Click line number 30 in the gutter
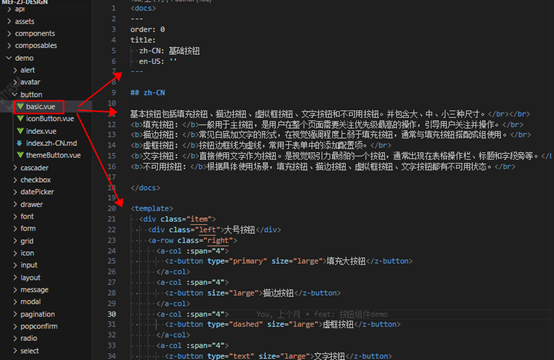 tap(112, 314)
